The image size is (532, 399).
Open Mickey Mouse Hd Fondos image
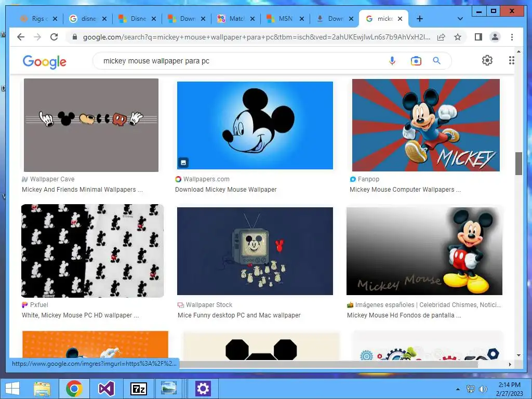point(424,251)
